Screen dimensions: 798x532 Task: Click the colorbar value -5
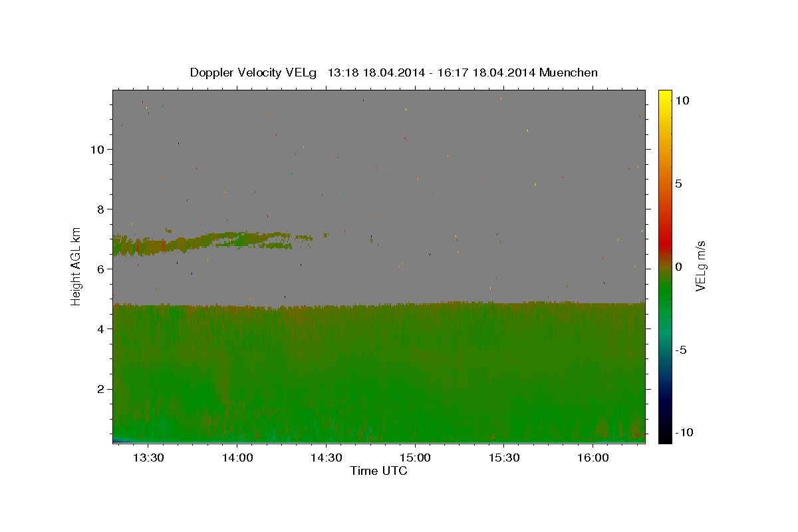pos(681,350)
